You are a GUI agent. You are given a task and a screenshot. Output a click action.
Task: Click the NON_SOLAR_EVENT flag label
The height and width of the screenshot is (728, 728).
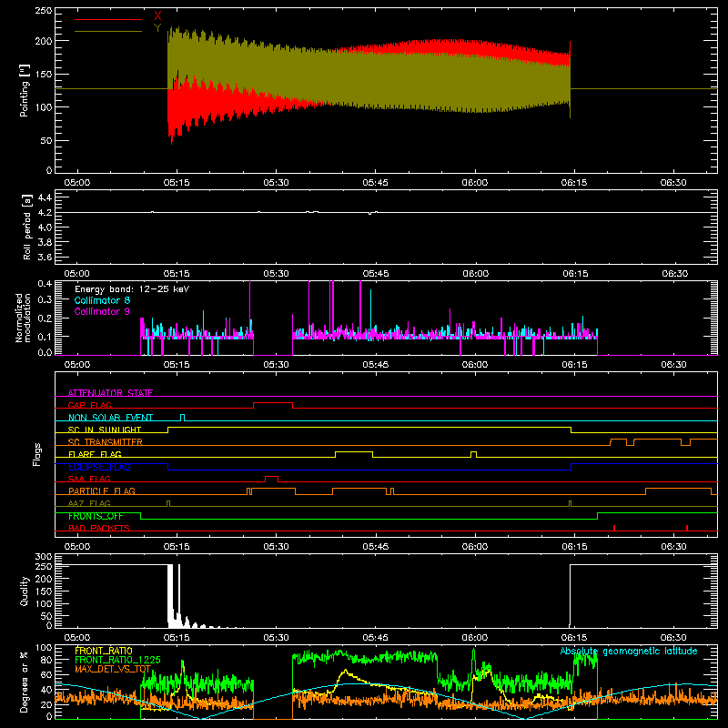pos(110,418)
